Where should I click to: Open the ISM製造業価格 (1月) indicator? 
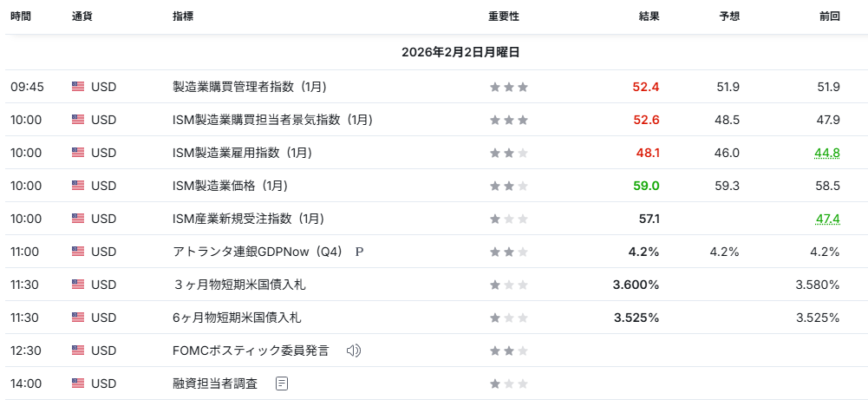[x=230, y=186]
